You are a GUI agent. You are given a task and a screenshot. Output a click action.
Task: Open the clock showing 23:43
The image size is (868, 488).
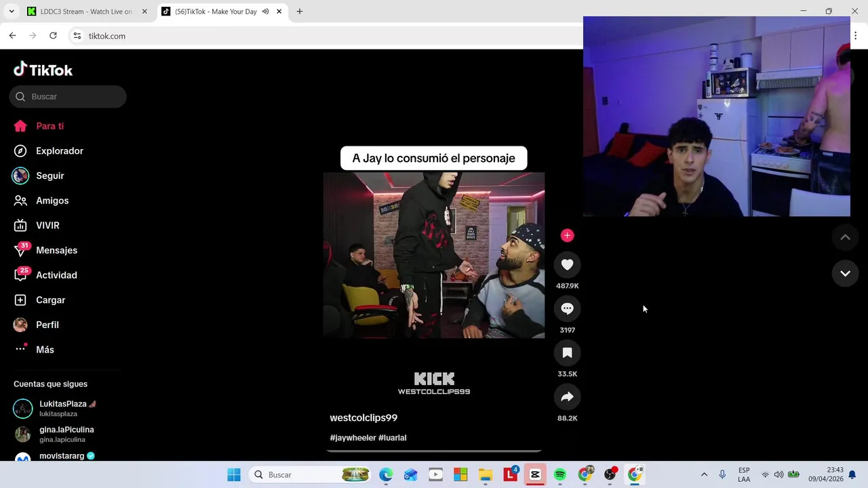coord(825,474)
